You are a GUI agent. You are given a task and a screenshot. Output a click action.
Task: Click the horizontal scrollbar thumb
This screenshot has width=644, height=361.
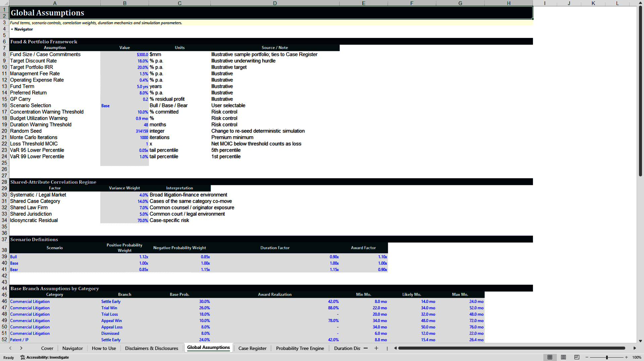[x=512, y=348]
